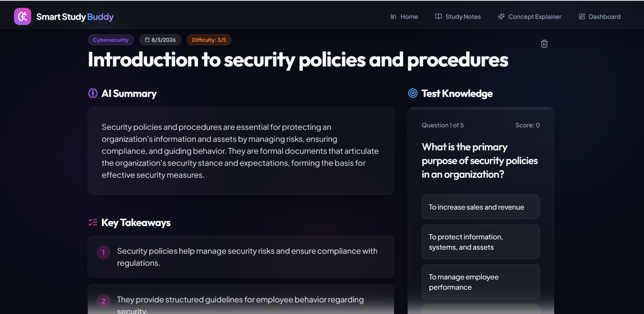This screenshot has height=314, width=644.
Task: Click the Test Knowledge heading
Action: point(457,93)
